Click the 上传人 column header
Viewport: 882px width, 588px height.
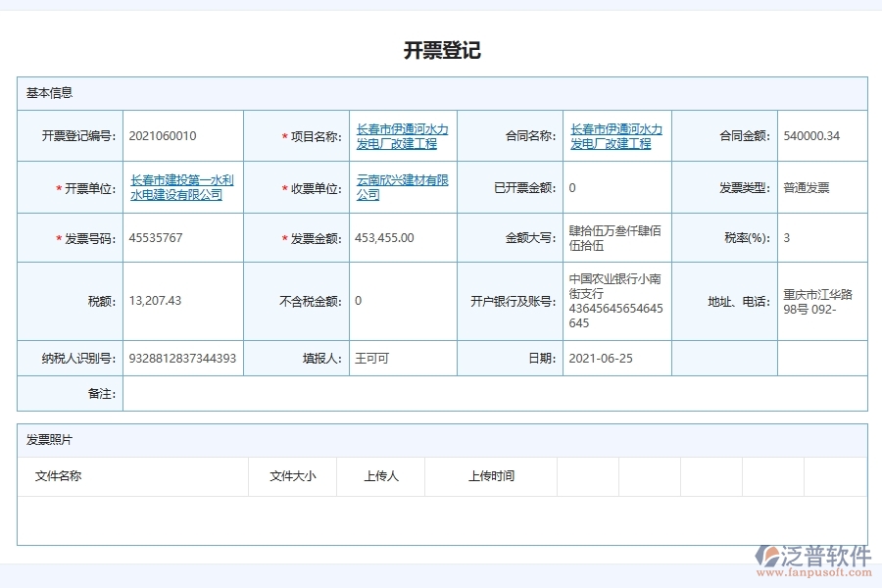[x=380, y=476]
